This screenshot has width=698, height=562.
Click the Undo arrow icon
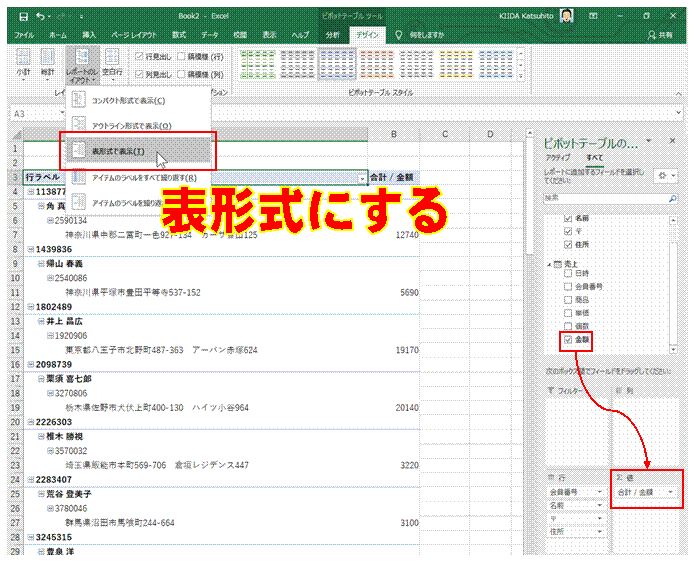[41, 16]
